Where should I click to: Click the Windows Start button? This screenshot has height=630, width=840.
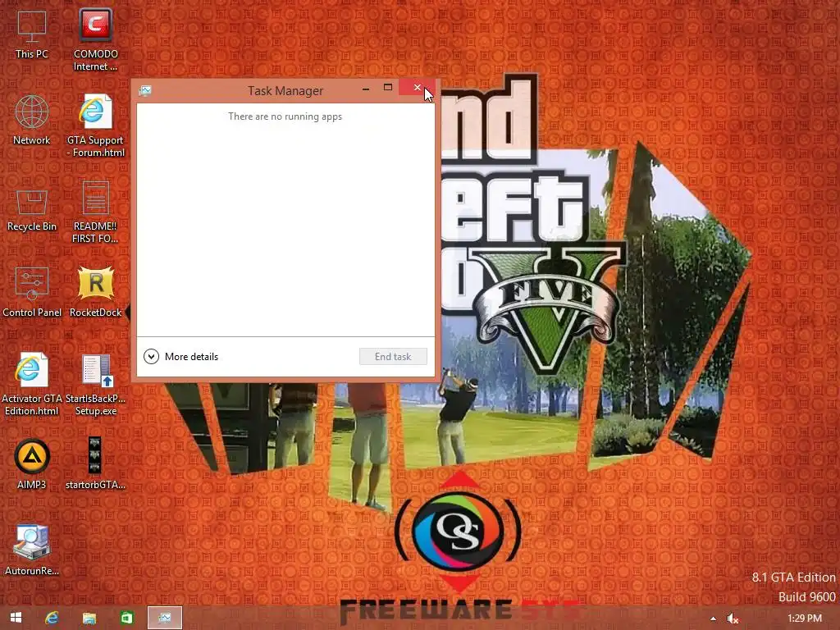coord(16,618)
